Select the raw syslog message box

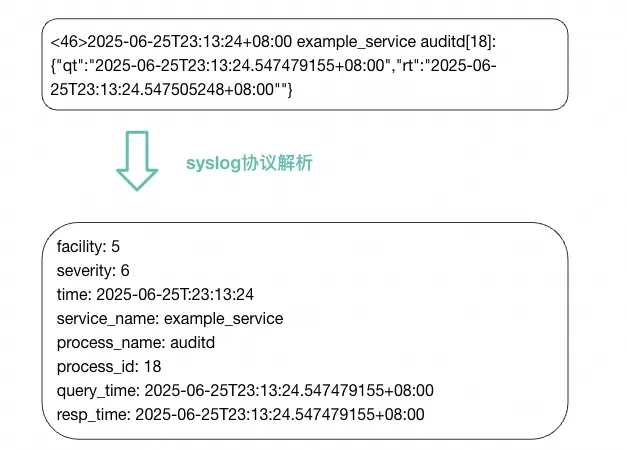(x=305, y=64)
